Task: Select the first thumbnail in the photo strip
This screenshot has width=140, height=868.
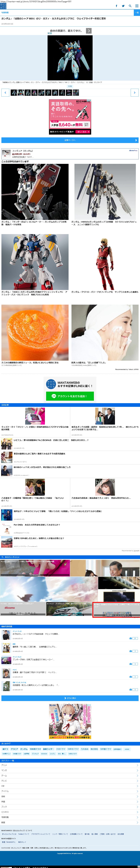Action: [14, 92]
